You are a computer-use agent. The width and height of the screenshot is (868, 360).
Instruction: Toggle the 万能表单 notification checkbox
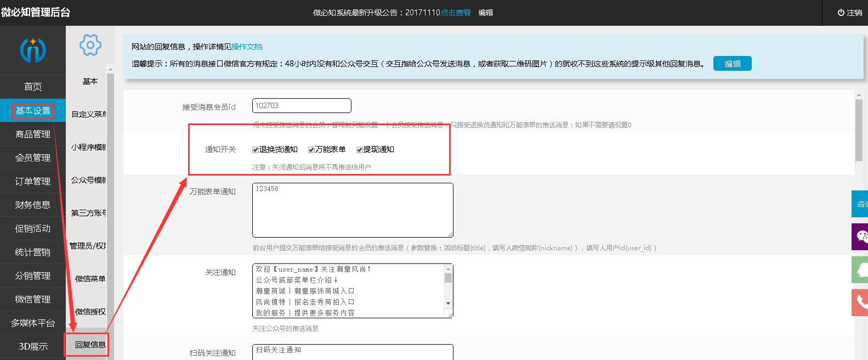coord(311,150)
